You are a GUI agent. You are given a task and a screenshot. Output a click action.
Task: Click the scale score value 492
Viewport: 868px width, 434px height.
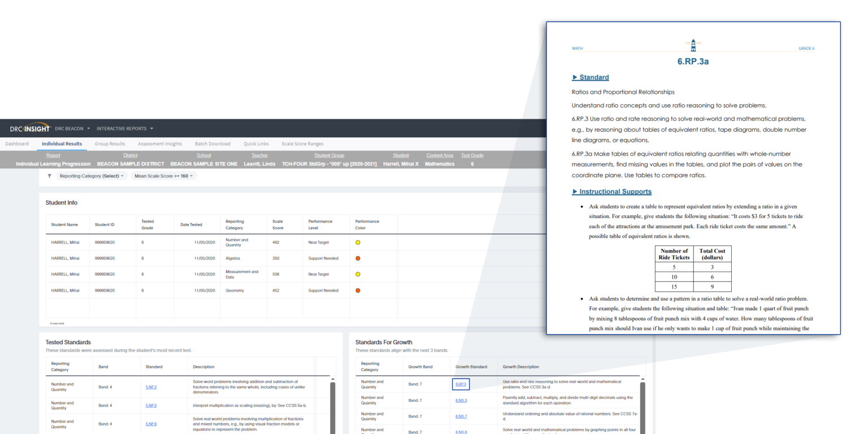[276, 242]
